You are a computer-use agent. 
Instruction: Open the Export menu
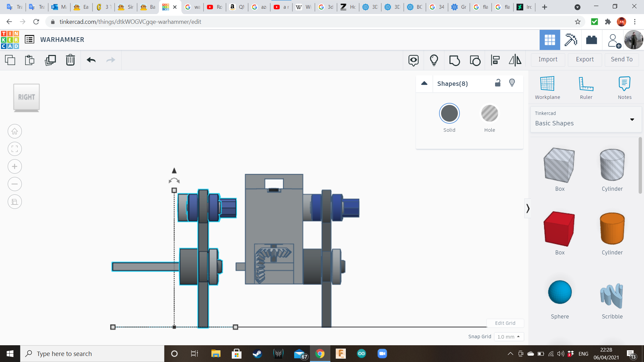click(585, 59)
